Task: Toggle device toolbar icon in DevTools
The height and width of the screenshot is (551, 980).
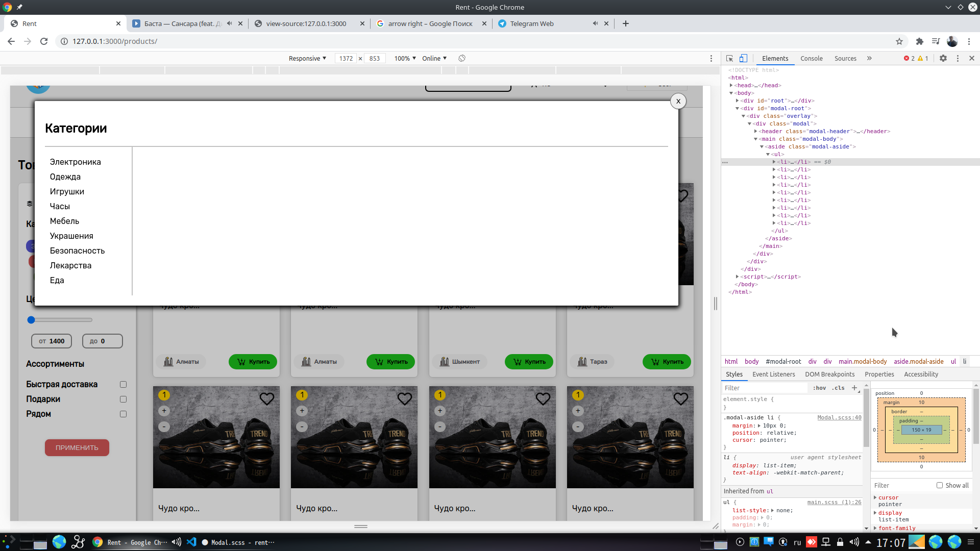Action: point(743,58)
